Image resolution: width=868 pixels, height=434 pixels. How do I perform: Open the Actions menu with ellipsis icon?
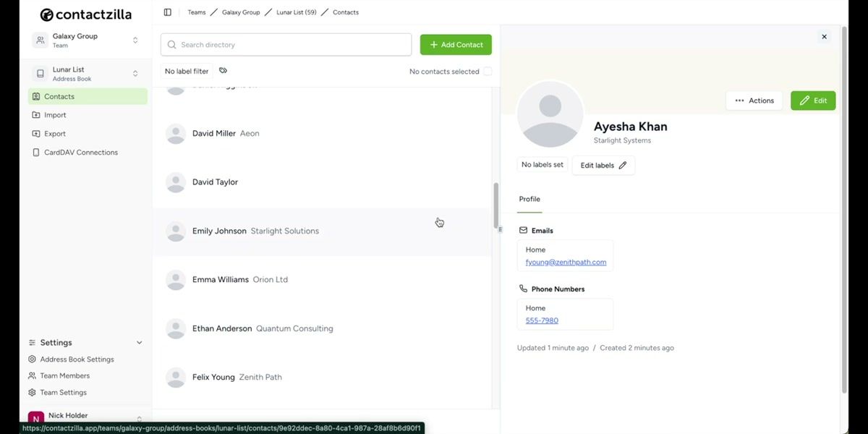(x=740, y=100)
